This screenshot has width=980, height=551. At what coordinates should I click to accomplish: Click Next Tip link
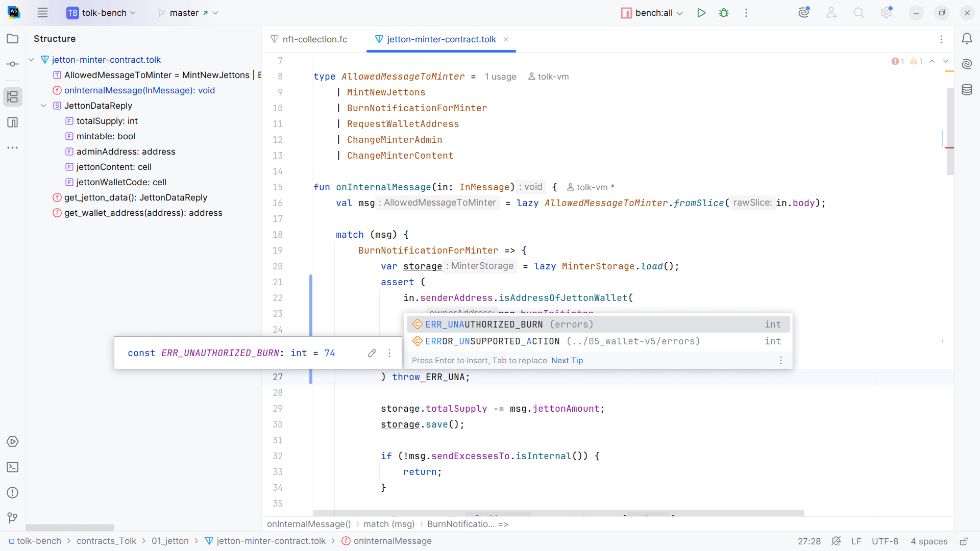[x=567, y=361]
